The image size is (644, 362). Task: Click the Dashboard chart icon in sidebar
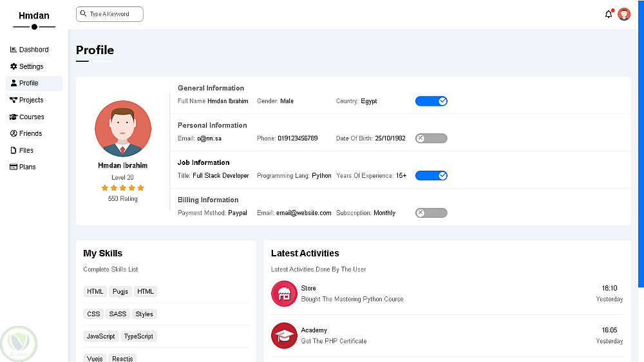coord(14,50)
